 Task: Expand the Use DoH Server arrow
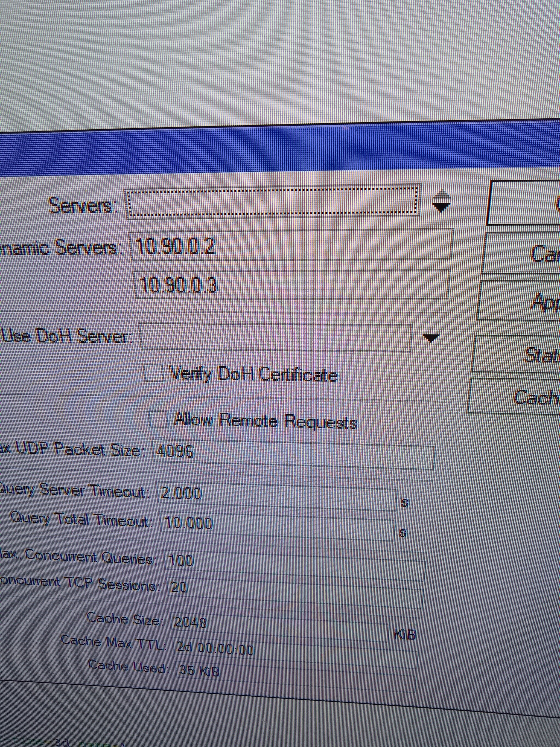pyautogui.click(x=431, y=338)
